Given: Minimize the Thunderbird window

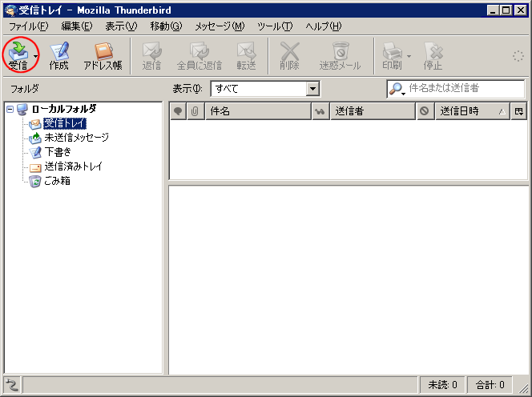Looking at the screenshot, I should click(493, 10).
